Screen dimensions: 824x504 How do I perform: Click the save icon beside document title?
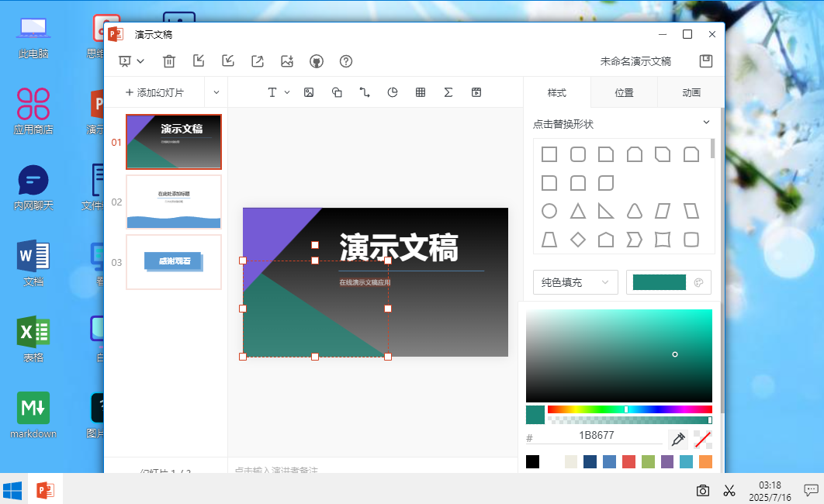click(x=706, y=61)
